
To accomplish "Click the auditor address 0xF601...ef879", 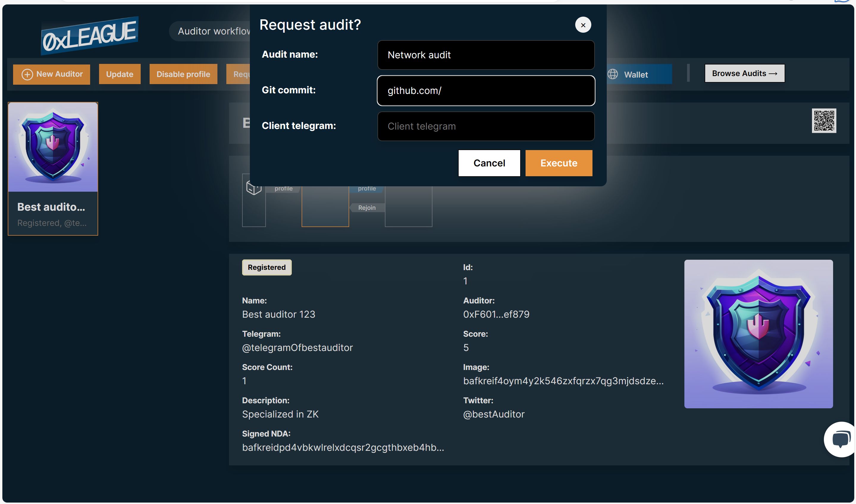I will pyautogui.click(x=496, y=314).
